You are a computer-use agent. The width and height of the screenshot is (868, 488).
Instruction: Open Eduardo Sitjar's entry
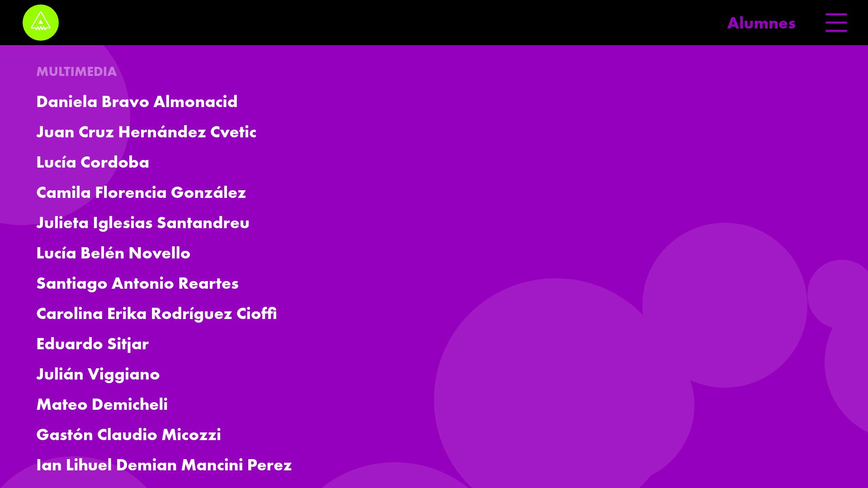pos(93,344)
